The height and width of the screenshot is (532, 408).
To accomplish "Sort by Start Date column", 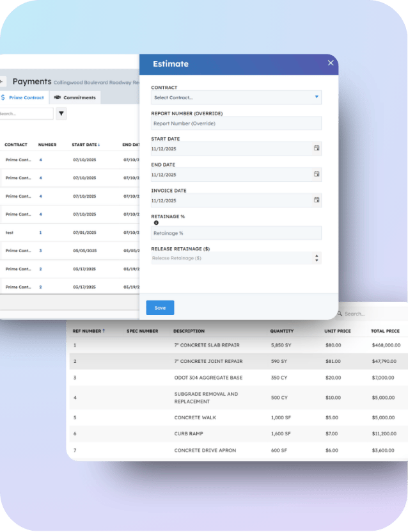I will tap(85, 145).
